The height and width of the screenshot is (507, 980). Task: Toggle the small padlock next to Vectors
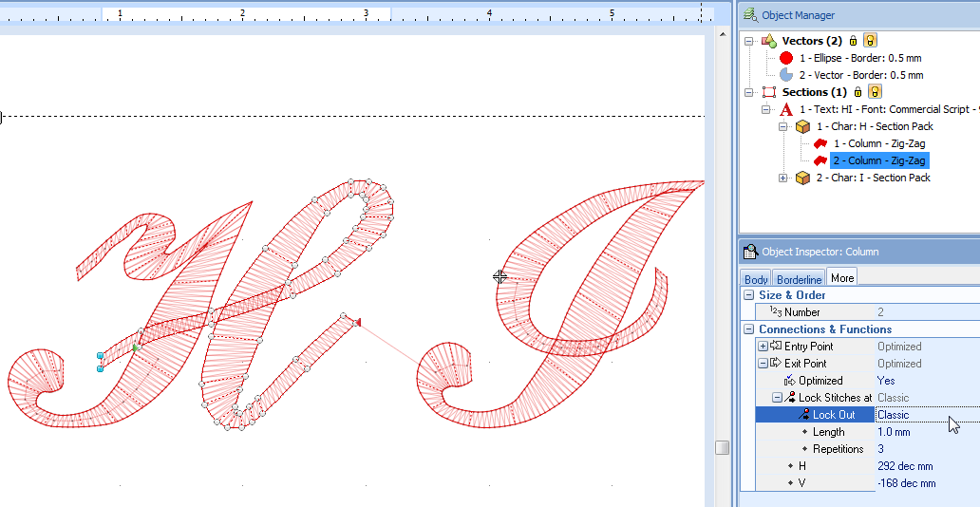click(x=853, y=41)
